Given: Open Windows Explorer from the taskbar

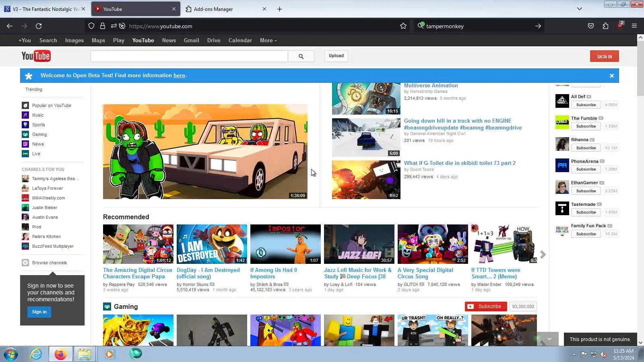Looking at the screenshot, I should 85,354.
